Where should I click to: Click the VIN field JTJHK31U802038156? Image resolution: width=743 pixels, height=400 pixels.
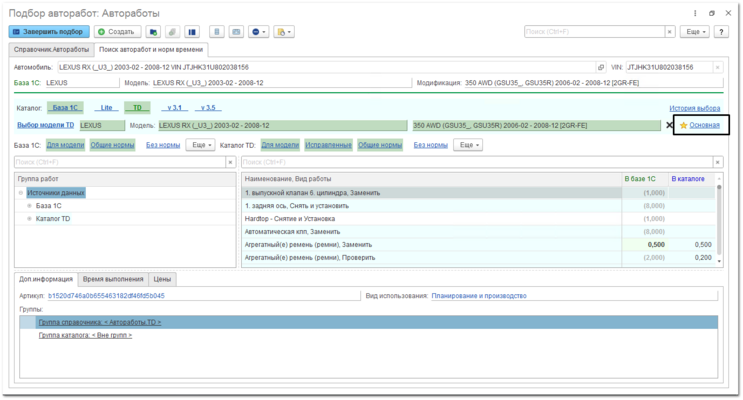pyautogui.click(x=669, y=67)
